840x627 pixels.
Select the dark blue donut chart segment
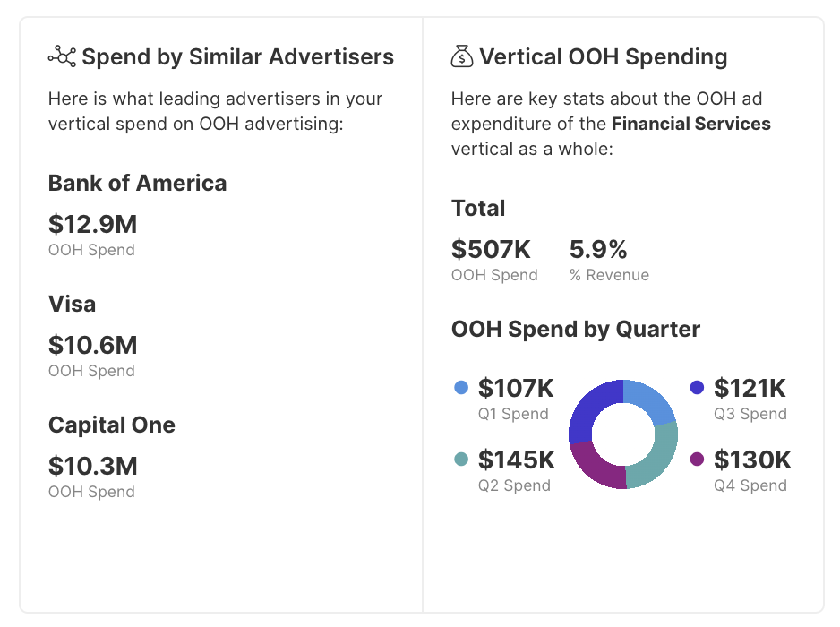click(589, 410)
